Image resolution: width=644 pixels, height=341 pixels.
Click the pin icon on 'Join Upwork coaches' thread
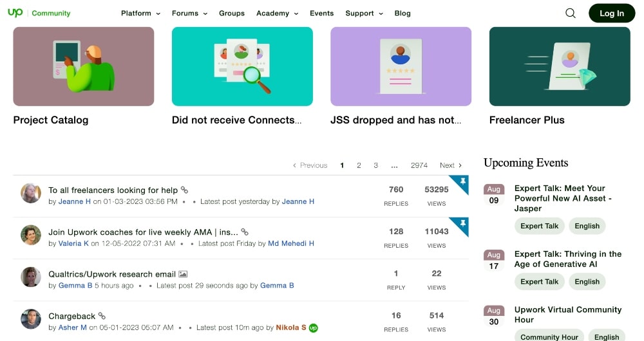(x=463, y=223)
